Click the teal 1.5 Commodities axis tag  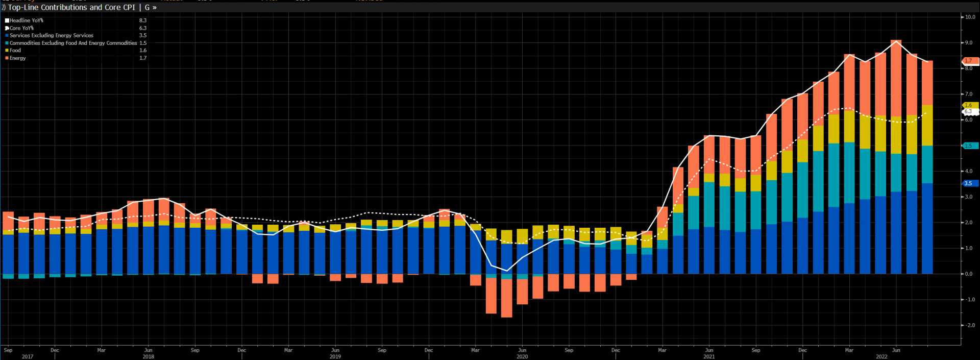coord(969,146)
